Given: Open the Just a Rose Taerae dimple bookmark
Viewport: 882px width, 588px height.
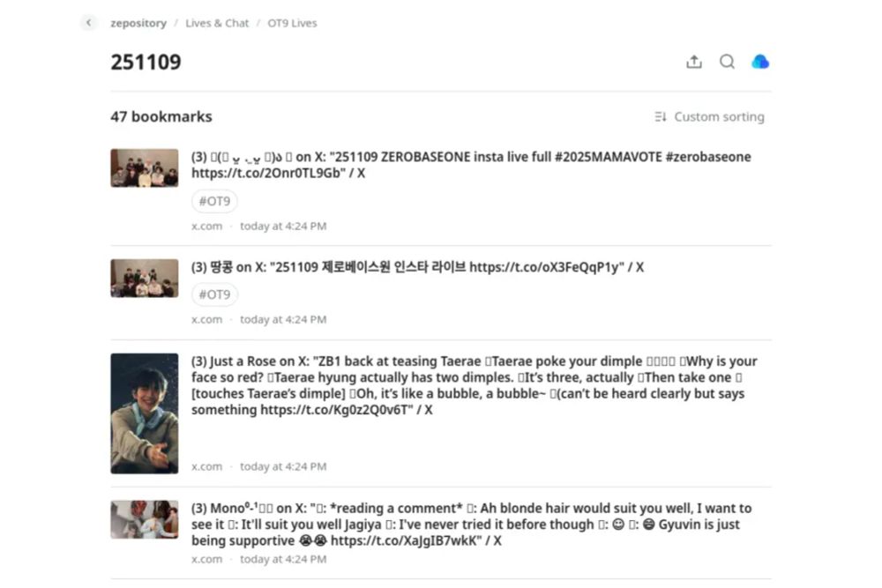Looking at the screenshot, I should pyautogui.click(x=474, y=385).
